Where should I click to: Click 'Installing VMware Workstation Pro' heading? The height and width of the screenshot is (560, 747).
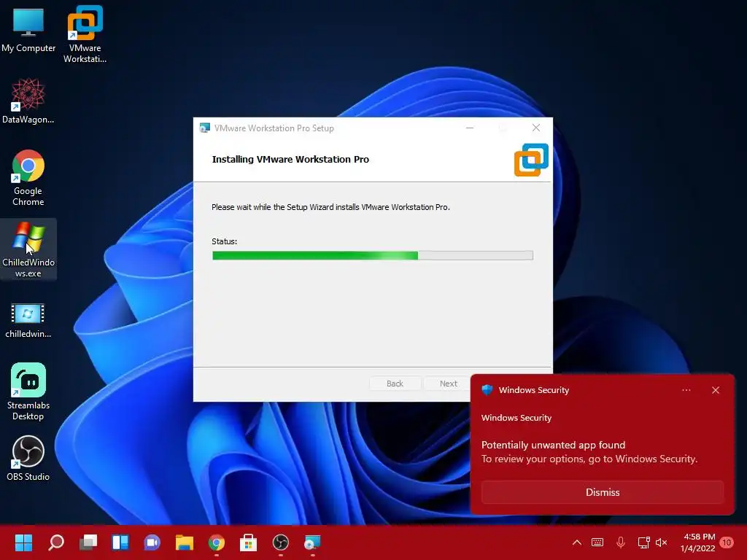tap(290, 160)
